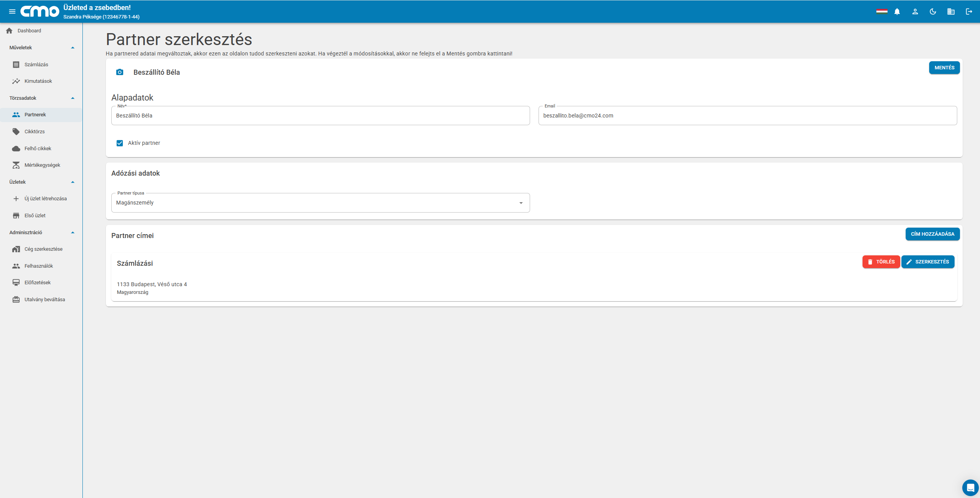980x498 pixels.
Task: Select the Partnerek menu label
Action: [35, 115]
